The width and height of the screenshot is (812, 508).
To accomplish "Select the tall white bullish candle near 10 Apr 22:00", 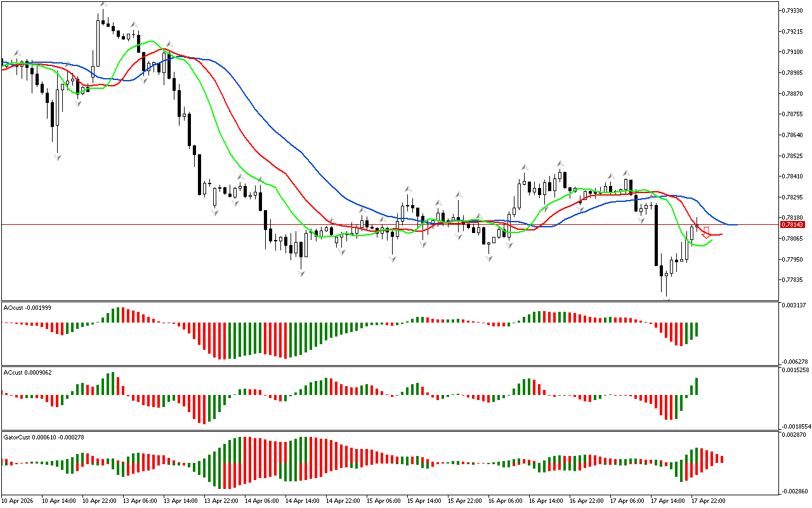I will click(98, 43).
